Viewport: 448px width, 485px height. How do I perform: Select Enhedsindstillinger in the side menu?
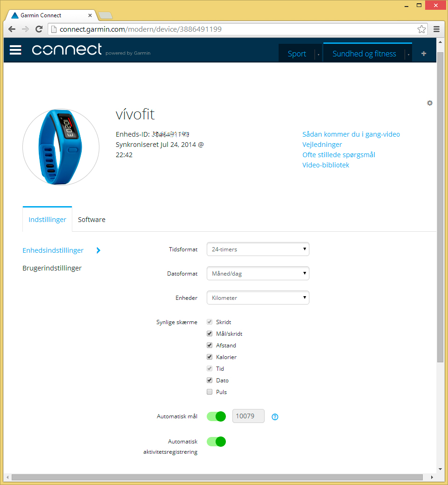point(53,250)
